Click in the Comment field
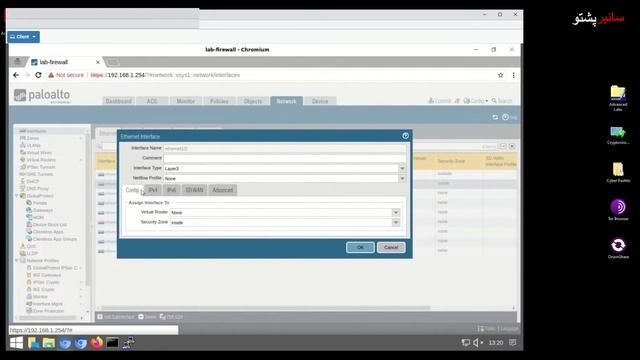Screen dimensions: 640x360 pos(284,158)
